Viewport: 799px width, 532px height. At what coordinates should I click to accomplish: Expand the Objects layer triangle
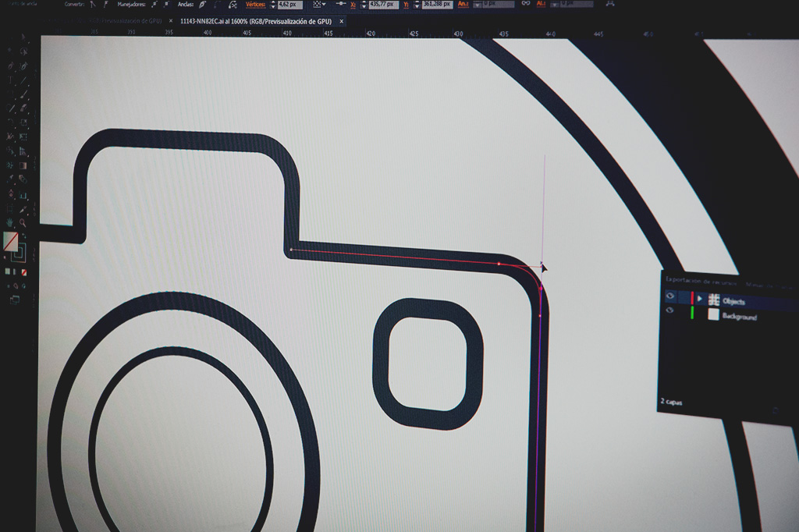tap(700, 298)
